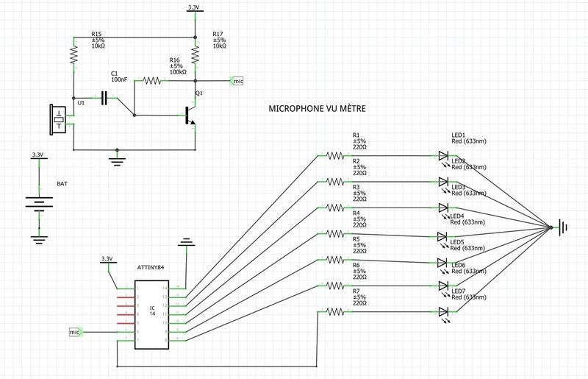The width and height of the screenshot is (588, 379).
Task: Click the R15 10kΩ resistor
Action: click(x=73, y=54)
